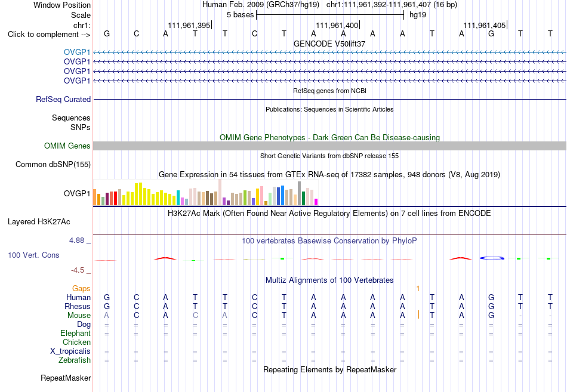Click the 'hg19' label beside the scale bar

(x=418, y=15)
